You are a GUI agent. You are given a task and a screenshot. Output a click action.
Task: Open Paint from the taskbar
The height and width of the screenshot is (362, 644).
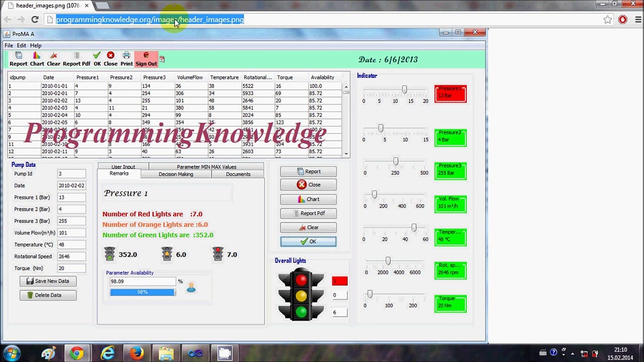48,353
